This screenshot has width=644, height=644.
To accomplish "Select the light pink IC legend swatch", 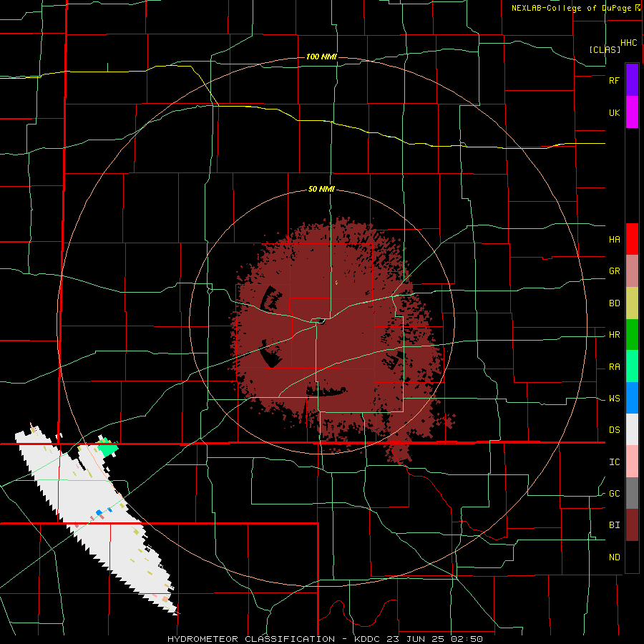I will pos(632,462).
